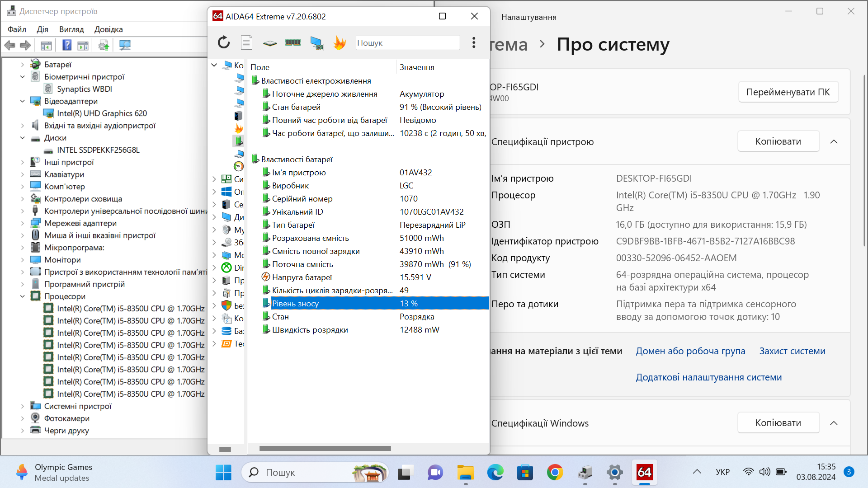Screen dimensions: 868x488
Task: Click the AIDA64 three-dot more options menu
Action: pos(473,42)
